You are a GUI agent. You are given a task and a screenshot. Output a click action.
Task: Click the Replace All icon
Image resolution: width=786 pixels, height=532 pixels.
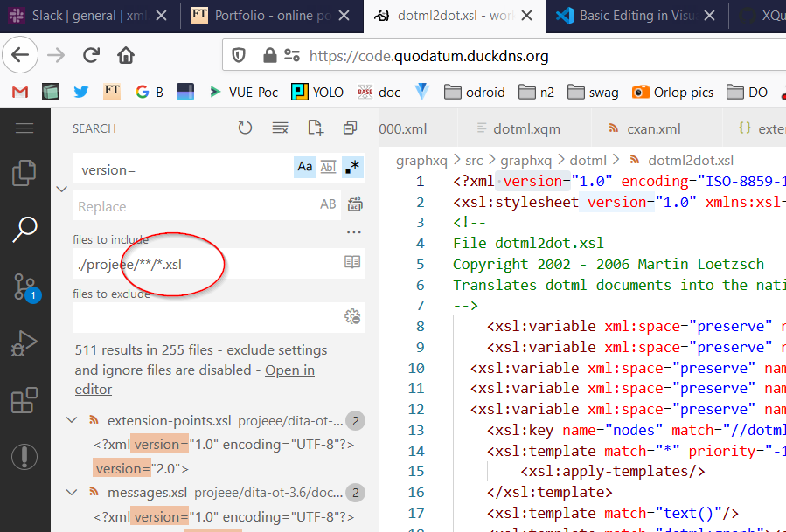[x=354, y=205]
